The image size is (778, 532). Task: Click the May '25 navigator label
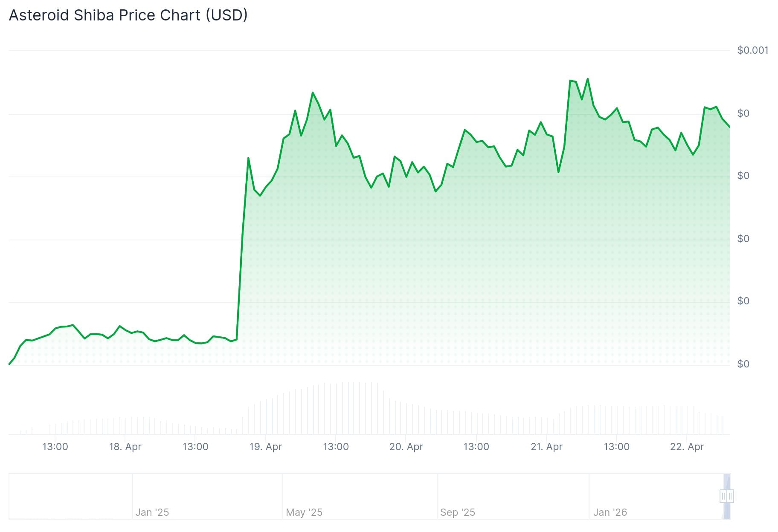[304, 512]
